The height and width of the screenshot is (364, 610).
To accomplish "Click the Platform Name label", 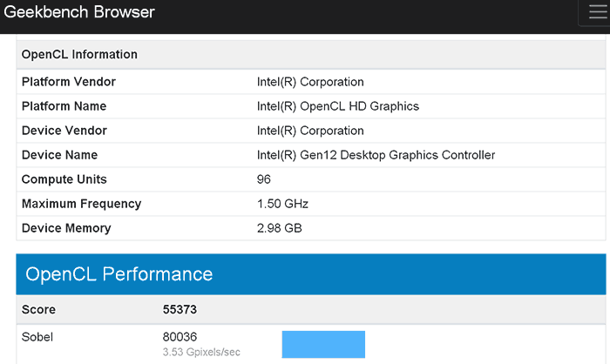I will pyautogui.click(x=64, y=106).
